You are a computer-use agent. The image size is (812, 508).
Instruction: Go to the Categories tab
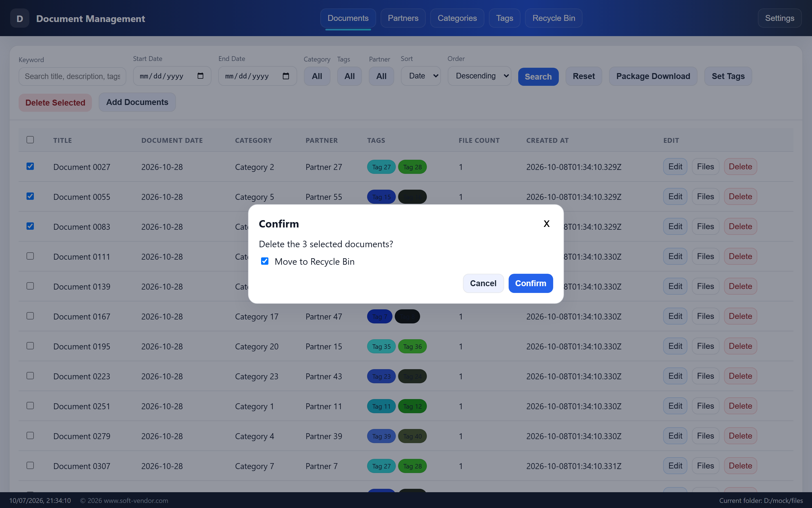click(457, 18)
